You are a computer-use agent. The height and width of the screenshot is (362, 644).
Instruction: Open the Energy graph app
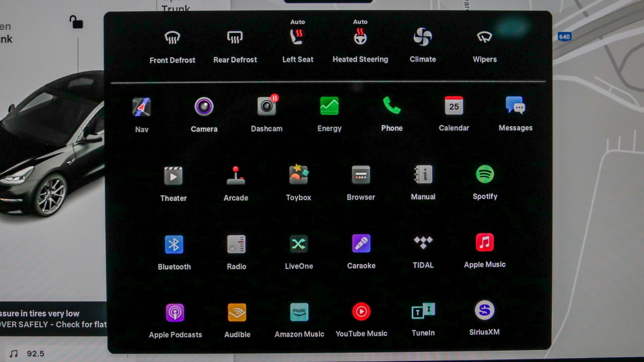[x=329, y=106]
